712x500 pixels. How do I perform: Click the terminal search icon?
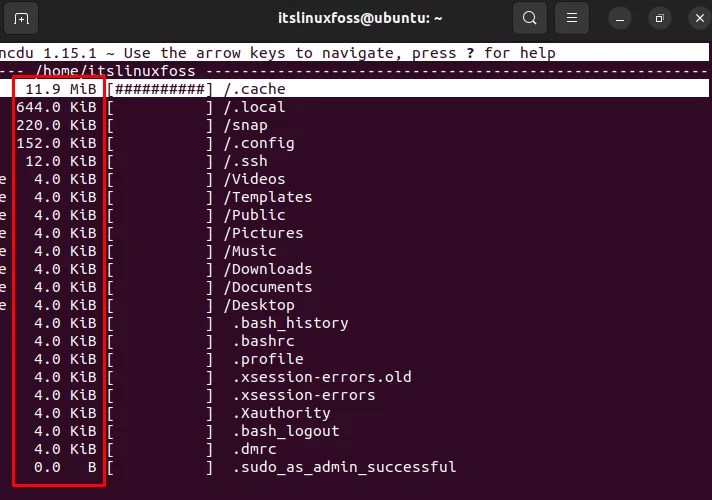click(529, 18)
